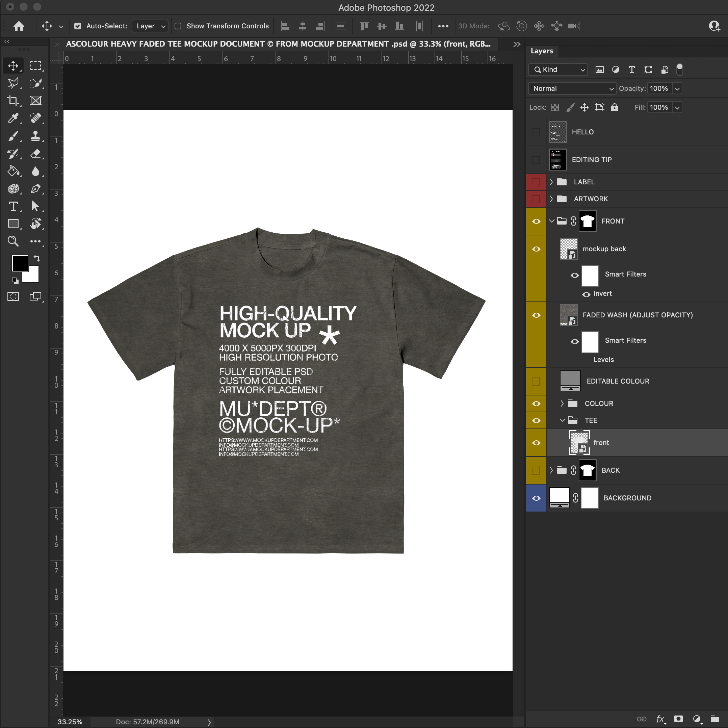Image resolution: width=728 pixels, height=728 pixels.
Task: Select the Zoom tool
Action: coord(13,241)
